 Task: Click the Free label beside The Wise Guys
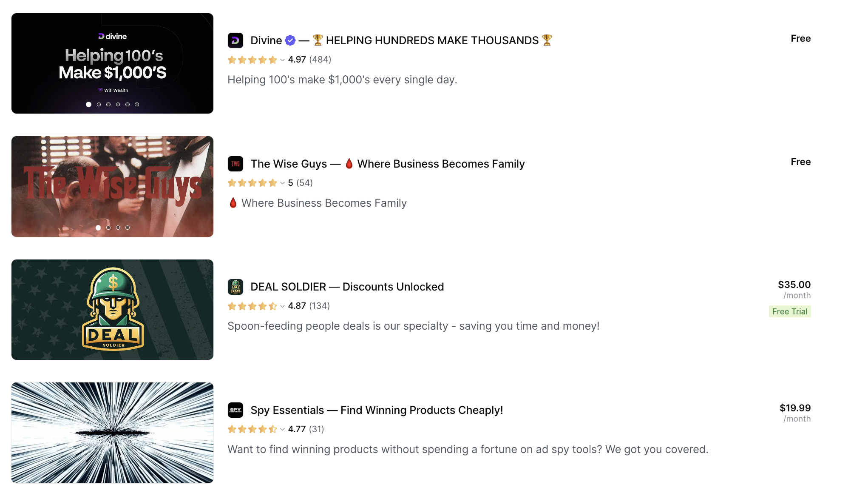point(800,162)
